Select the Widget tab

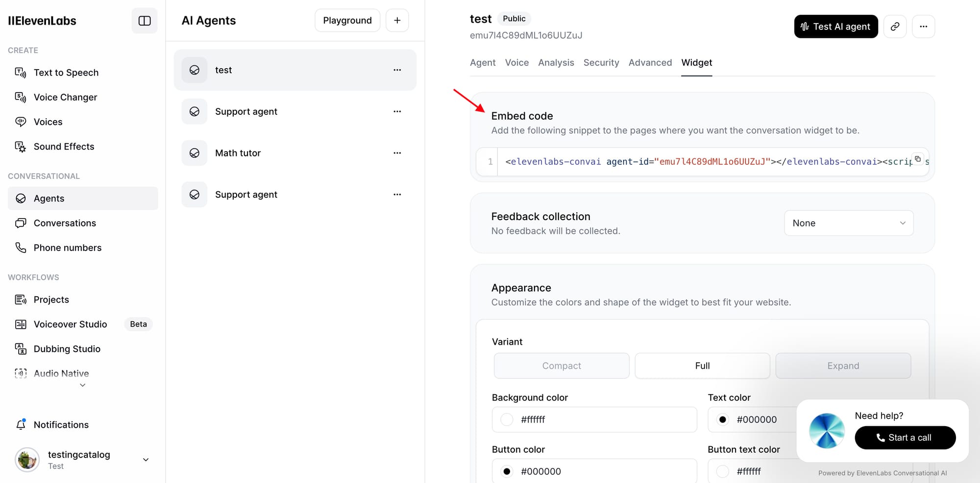click(x=697, y=63)
